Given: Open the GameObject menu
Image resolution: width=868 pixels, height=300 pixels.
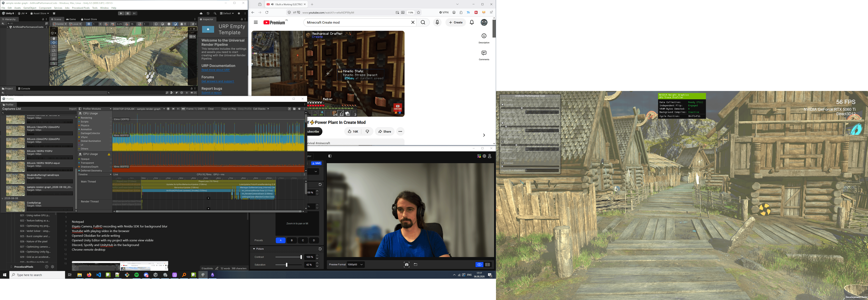Looking at the screenshot, I should [x=30, y=8].
